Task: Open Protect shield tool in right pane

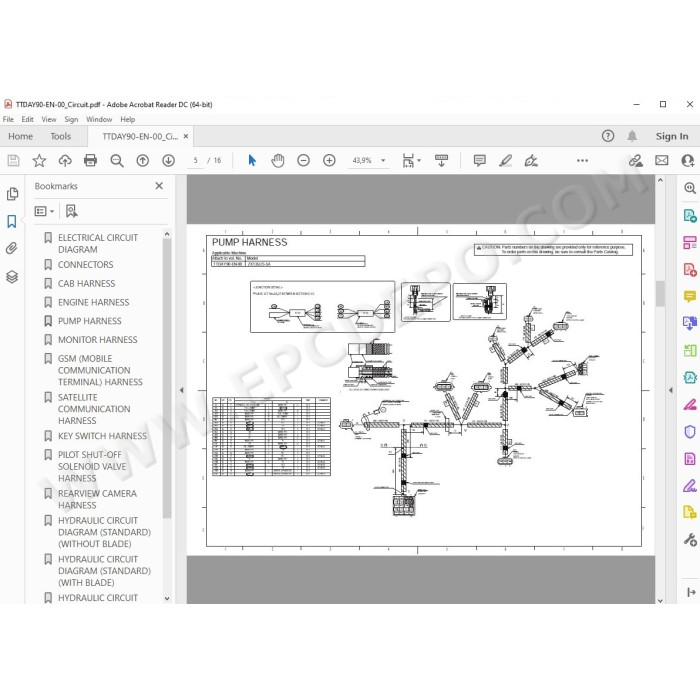Action: pyautogui.click(x=690, y=432)
